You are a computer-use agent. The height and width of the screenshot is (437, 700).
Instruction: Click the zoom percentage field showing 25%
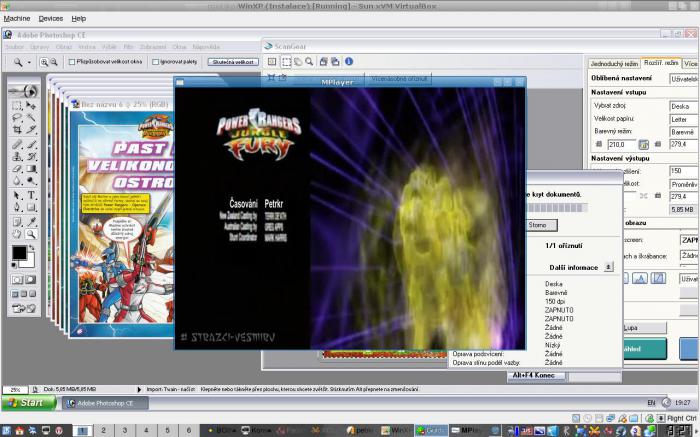[x=15, y=390]
